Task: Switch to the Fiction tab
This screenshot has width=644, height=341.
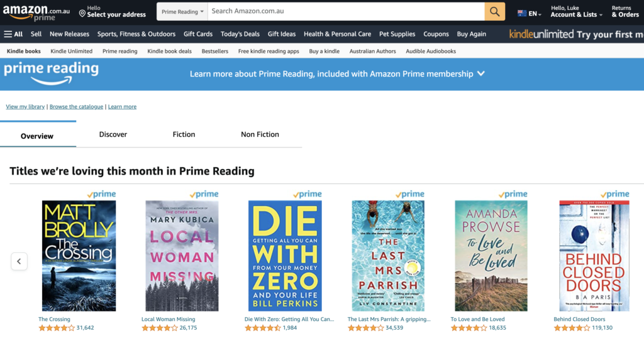Action: tap(184, 134)
